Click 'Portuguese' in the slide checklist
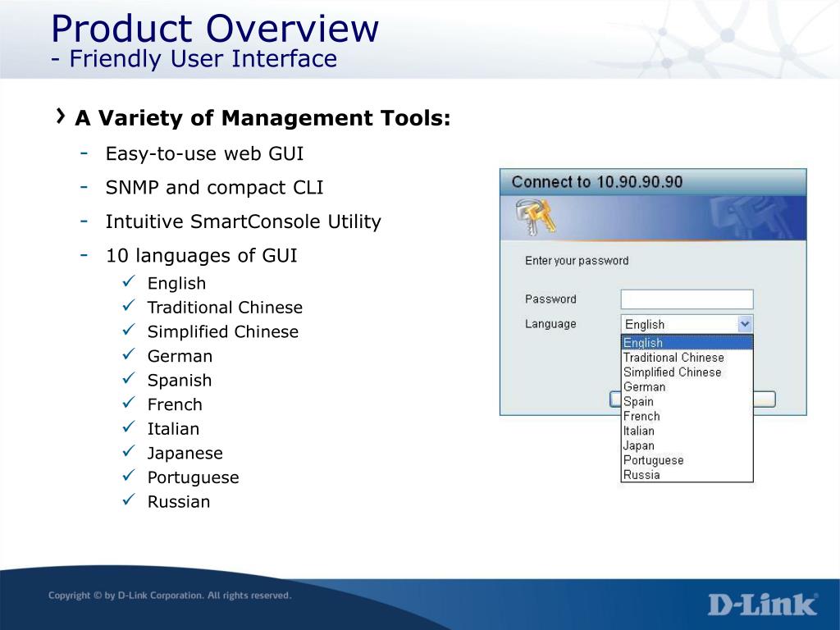Viewport: 840px width, 630px height. pos(194,477)
